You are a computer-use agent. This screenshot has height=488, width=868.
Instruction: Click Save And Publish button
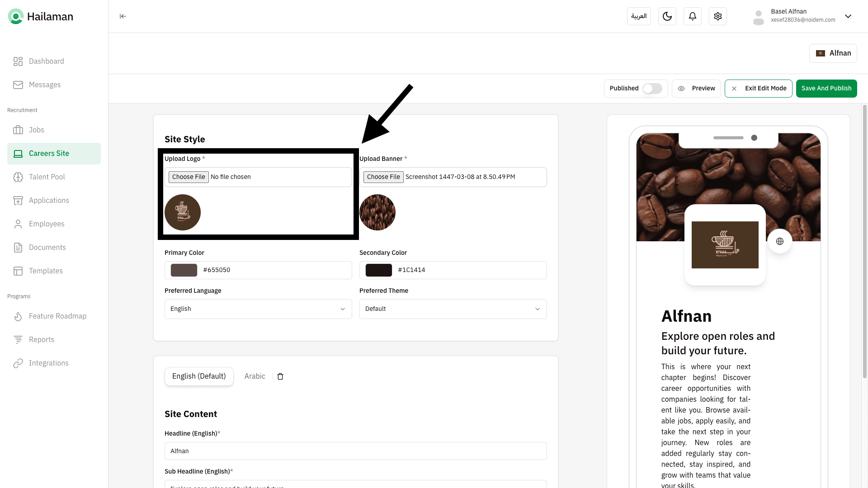(826, 89)
